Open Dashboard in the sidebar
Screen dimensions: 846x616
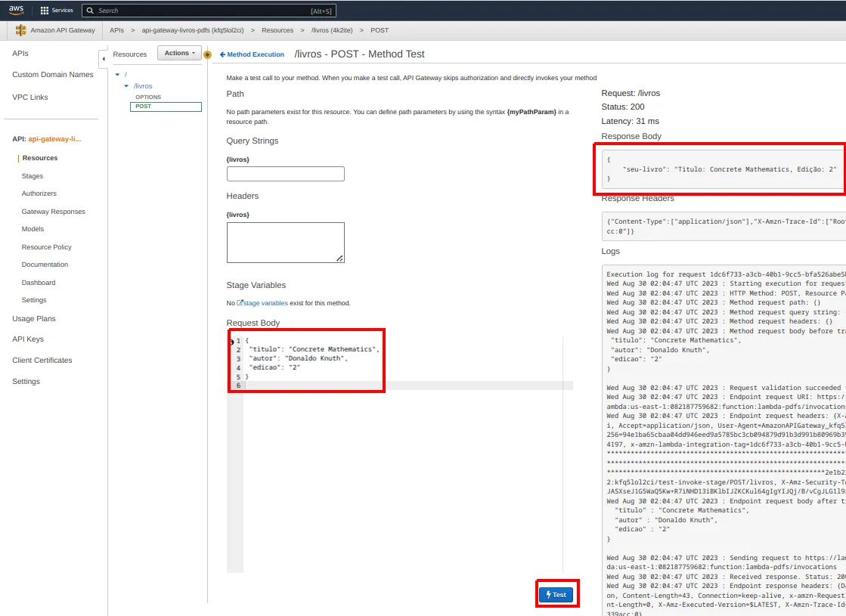coord(39,283)
